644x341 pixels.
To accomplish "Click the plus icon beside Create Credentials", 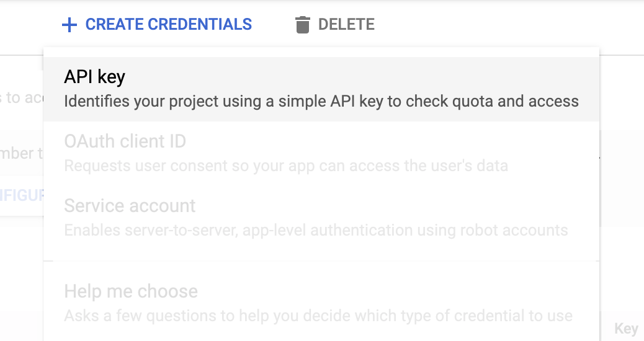I will [x=69, y=25].
